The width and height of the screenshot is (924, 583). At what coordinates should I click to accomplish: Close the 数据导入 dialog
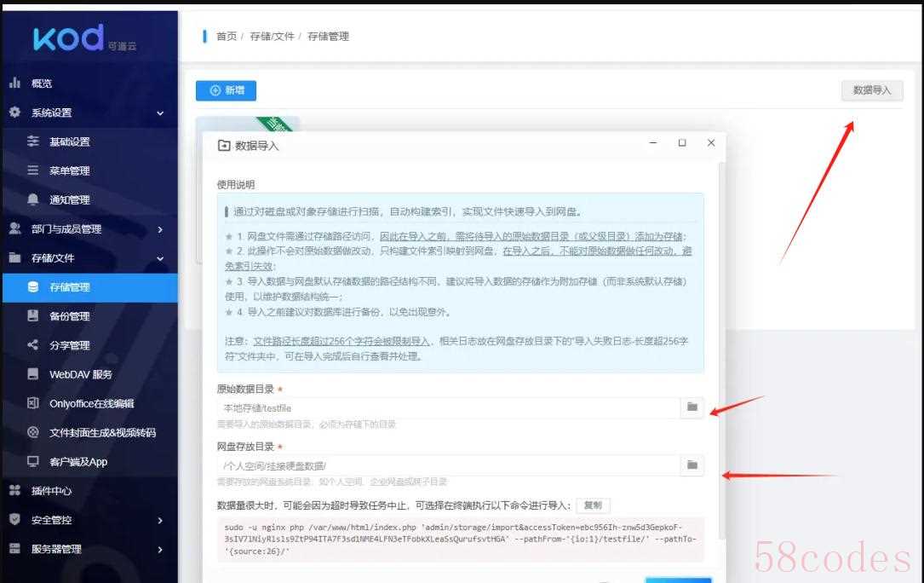[711, 143]
